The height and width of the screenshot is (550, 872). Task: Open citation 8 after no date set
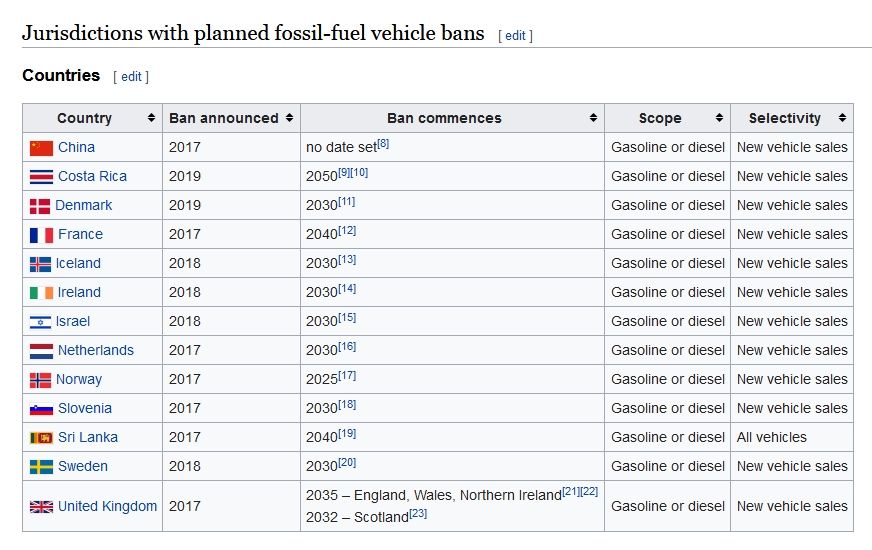pyautogui.click(x=383, y=143)
